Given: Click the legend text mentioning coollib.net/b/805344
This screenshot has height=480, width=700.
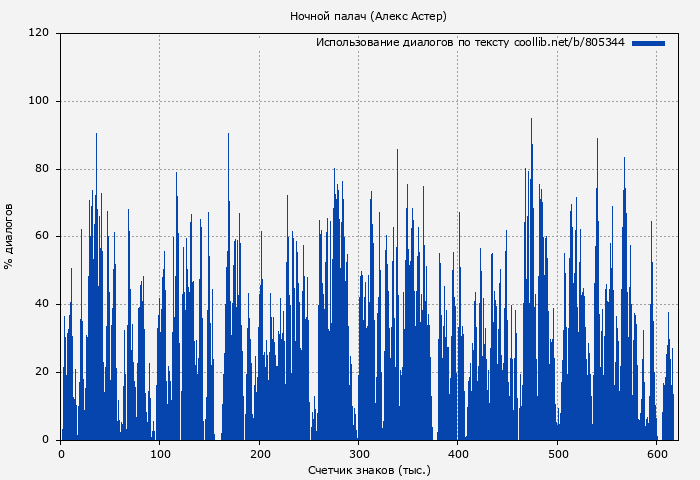Looking at the screenshot, I should tap(470, 43).
